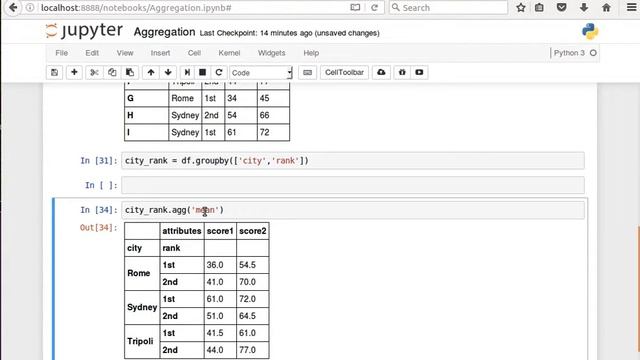Click row H in the upper table

207,116
